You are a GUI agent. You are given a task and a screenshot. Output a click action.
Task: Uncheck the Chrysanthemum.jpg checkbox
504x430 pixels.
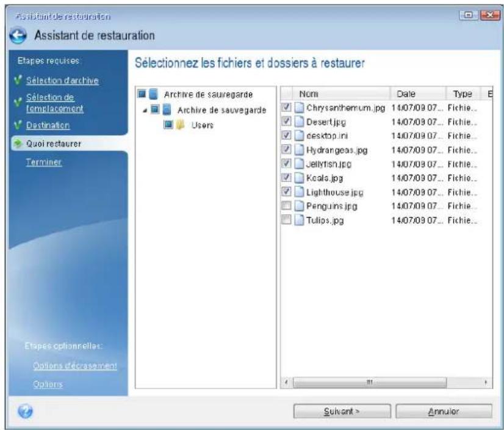(286, 107)
